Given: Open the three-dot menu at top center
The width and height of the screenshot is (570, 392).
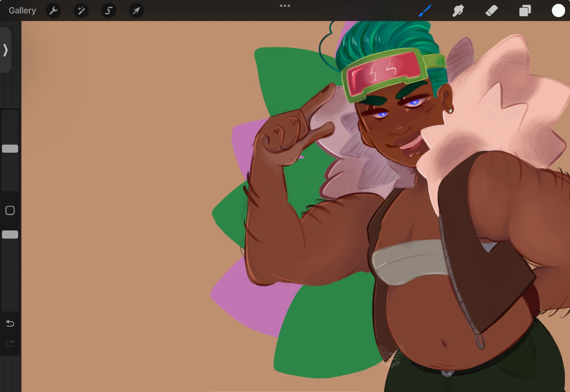Looking at the screenshot, I should (x=285, y=6).
